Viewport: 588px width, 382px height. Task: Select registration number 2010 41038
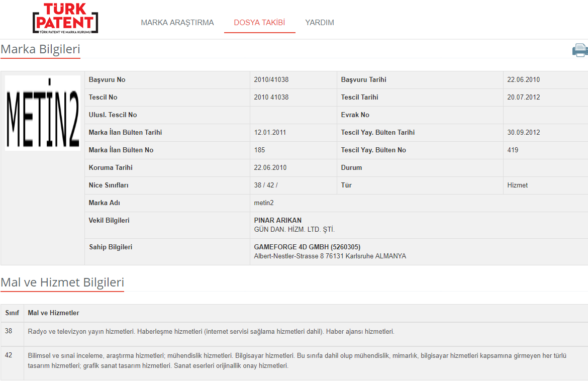[x=271, y=97]
